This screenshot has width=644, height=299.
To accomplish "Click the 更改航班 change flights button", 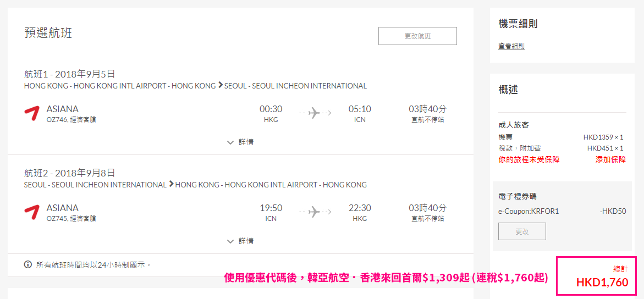I will point(418,36).
